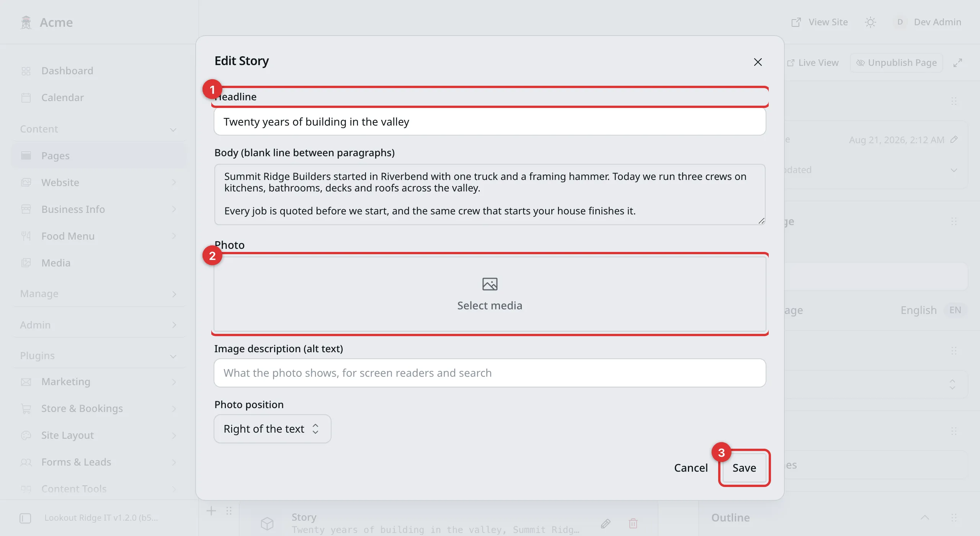Click the Acme logo icon

pos(26,22)
